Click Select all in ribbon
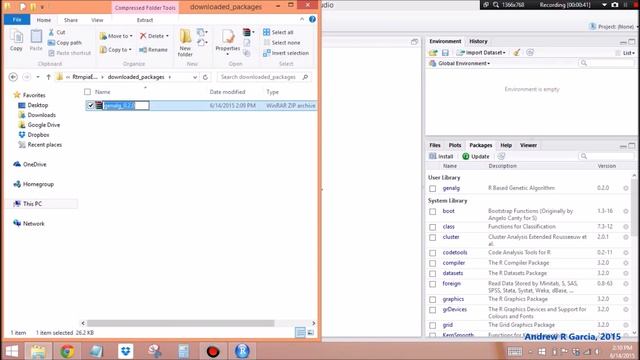Screen dimensions: 640x360 point(278,32)
